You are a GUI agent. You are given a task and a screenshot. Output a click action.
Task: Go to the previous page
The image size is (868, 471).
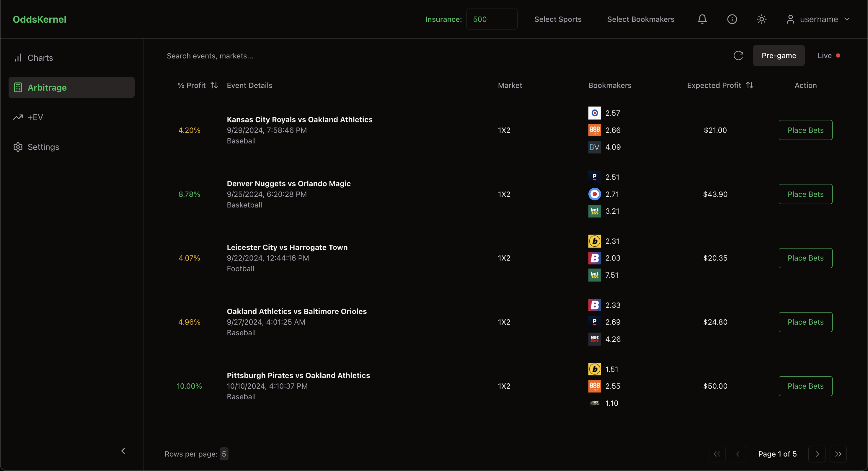pyautogui.click(x=738, y=454)
